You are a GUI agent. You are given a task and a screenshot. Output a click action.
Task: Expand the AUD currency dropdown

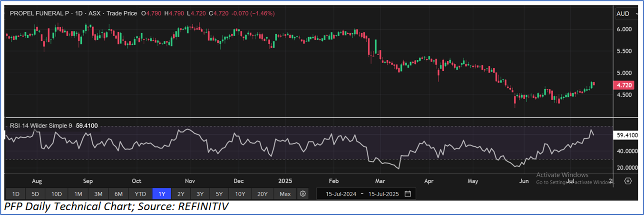point(625,14)
